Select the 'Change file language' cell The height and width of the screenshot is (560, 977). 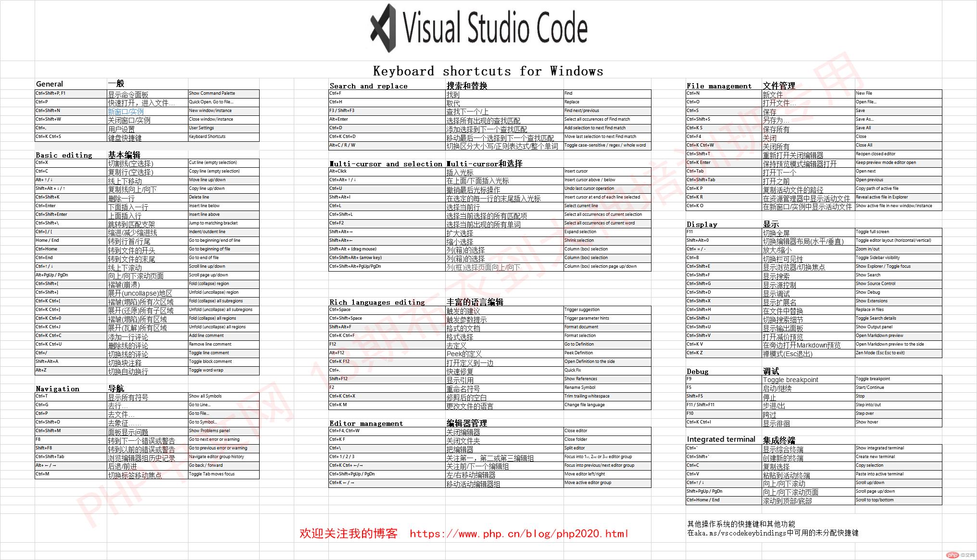coord(607,405)
